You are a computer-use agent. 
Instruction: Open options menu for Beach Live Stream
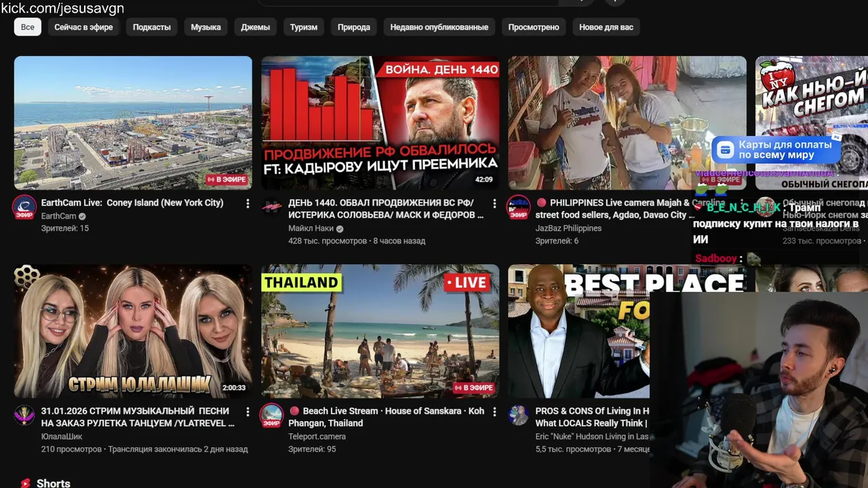494,411
